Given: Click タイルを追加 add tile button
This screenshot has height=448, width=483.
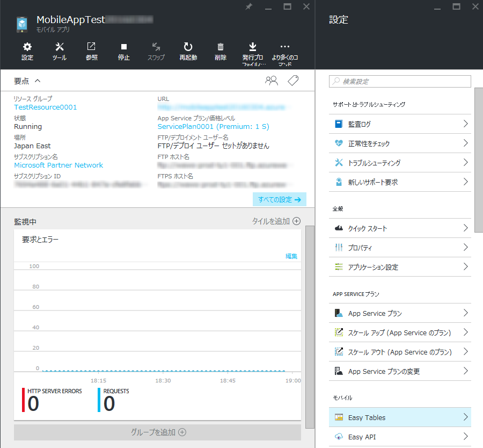Looking at the screenshot, I should (x=276, y=221).
